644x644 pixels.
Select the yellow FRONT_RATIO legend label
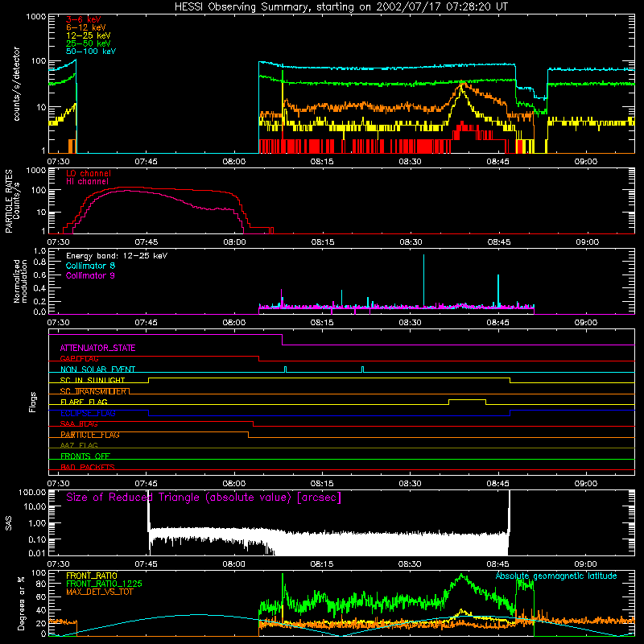pos(91,576)
